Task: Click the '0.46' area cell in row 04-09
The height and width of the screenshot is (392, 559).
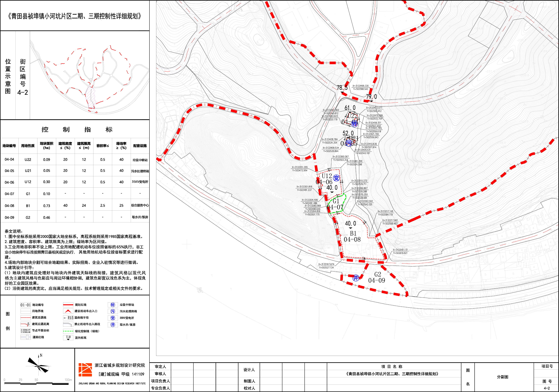Action: pyautogui.click(x=47, y=218)
